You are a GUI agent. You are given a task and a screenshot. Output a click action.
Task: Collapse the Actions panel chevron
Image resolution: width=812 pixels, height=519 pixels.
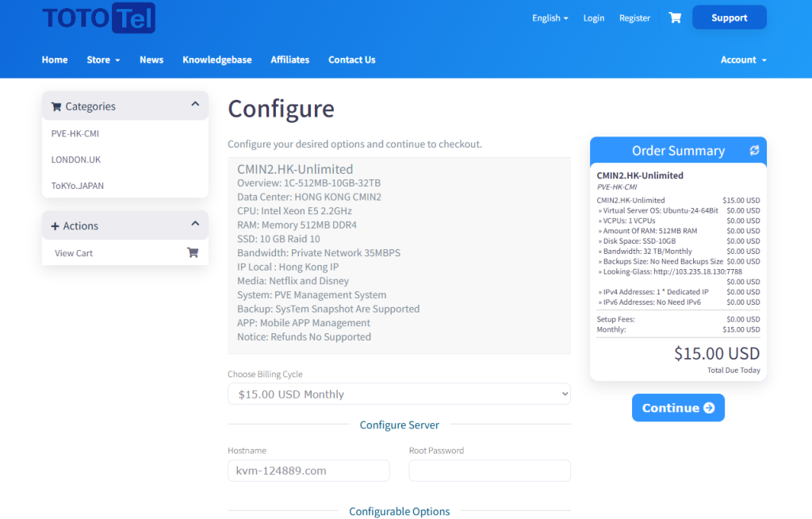coord(195,225)
